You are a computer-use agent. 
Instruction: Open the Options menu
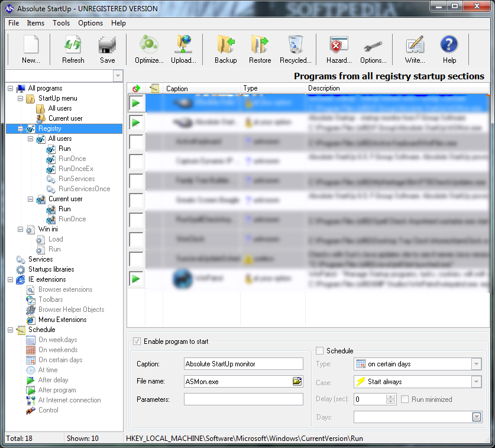(90, 23)
